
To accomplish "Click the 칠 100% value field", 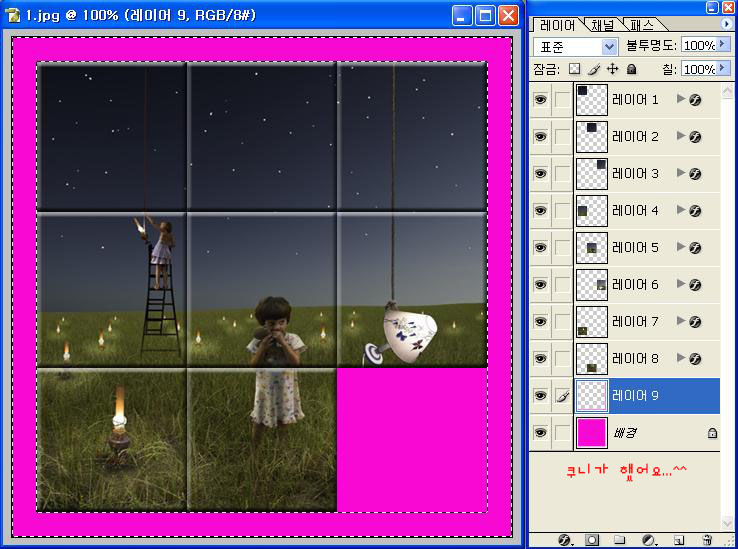I will coord(699,69).
